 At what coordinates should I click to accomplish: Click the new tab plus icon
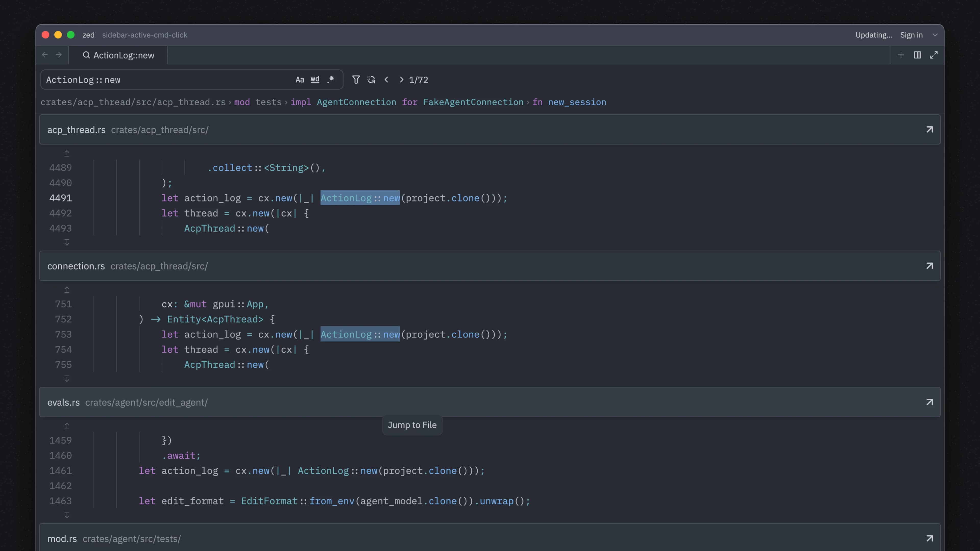click(901, 55)
